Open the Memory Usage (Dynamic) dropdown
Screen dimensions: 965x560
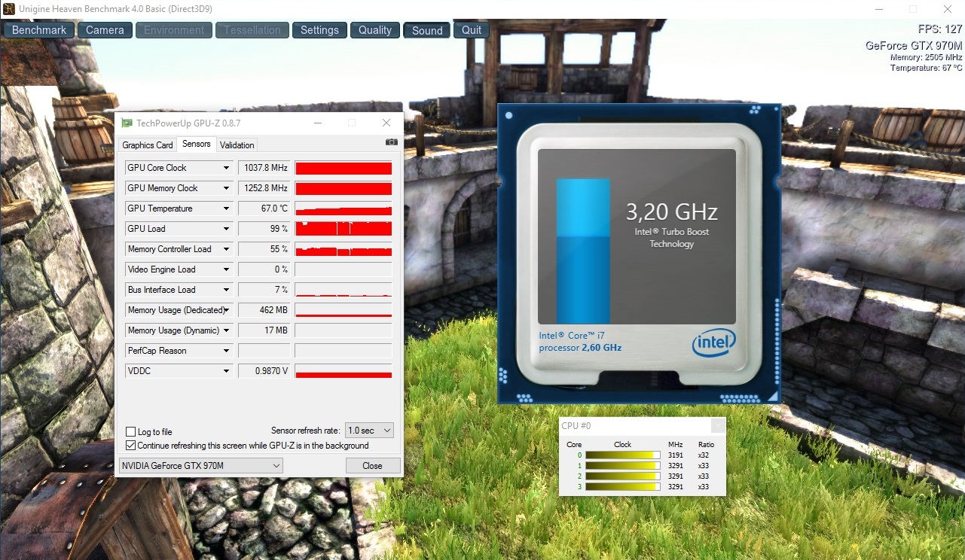pos(226,330)
